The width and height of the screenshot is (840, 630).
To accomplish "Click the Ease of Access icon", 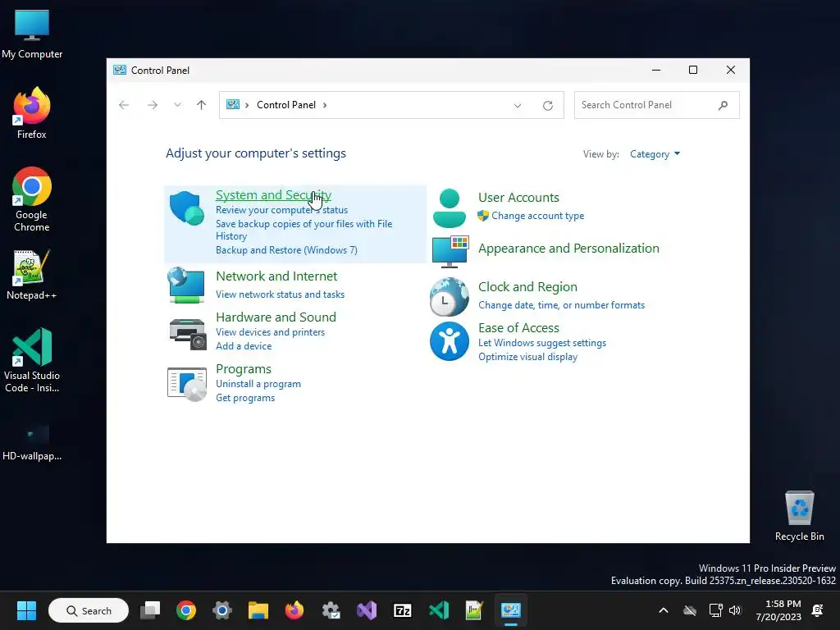I will [450, 341].
